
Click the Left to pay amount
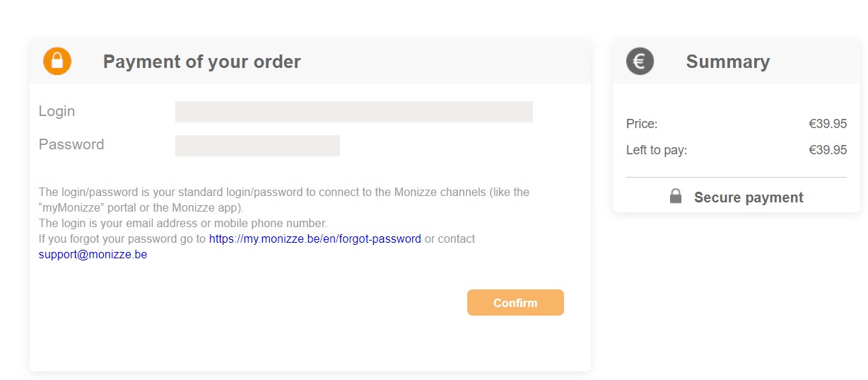[828, 150]
